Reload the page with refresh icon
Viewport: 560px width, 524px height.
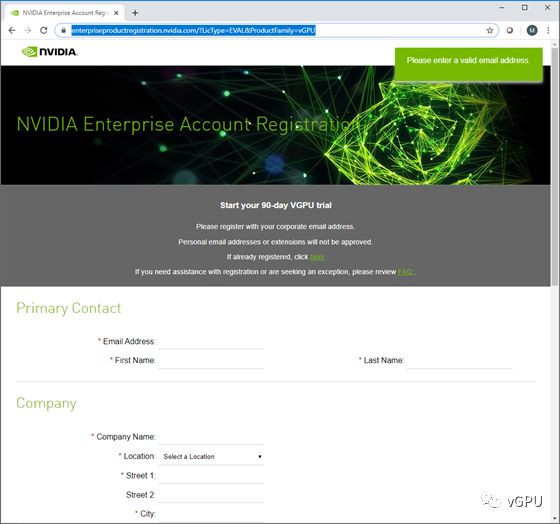click(44, 30)
